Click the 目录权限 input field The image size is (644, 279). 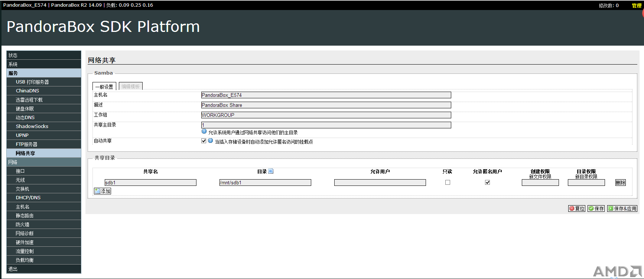[x=586, y=183]
